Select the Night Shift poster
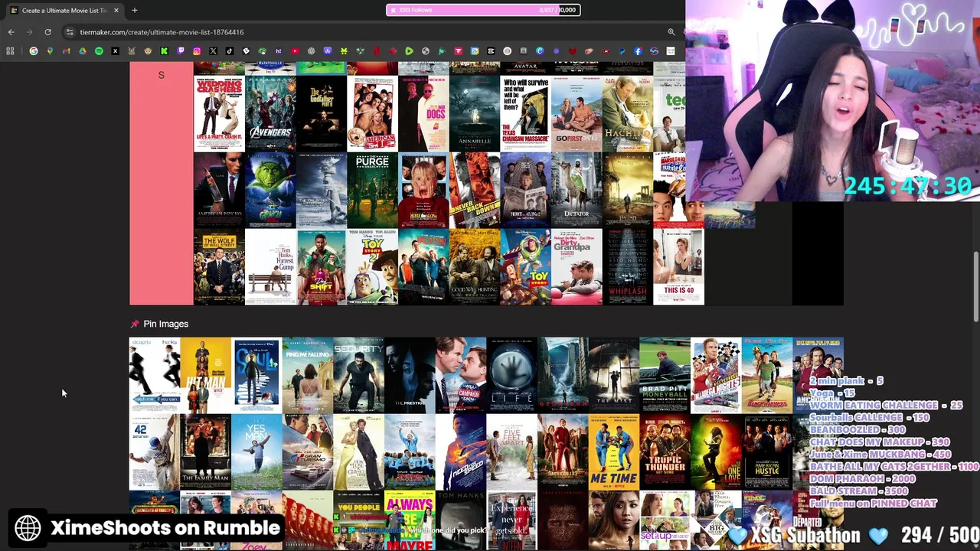Image resolution: width=980 pixels, height=551 pixels. (321, 266)
